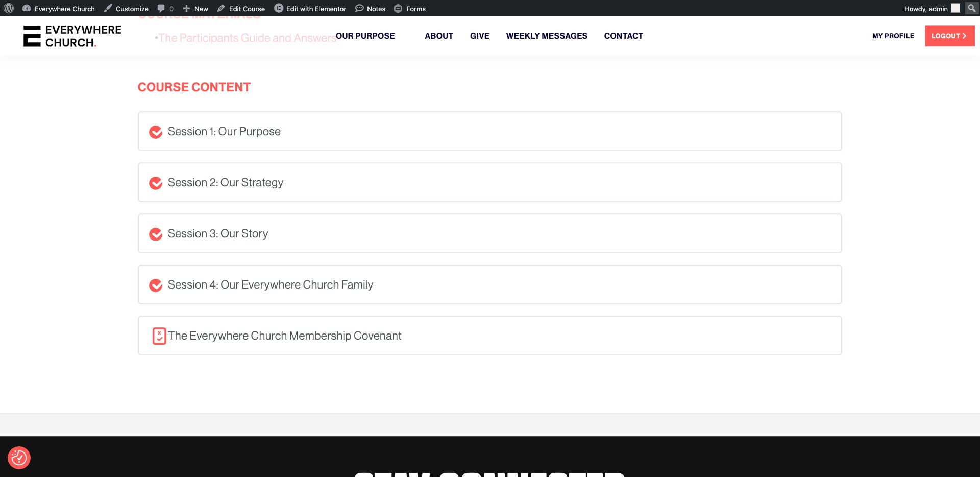The width and height of the screenshot is (980, 477).
Task: Click Session 1 completed checkmark icon
Action: click(156, 132)
